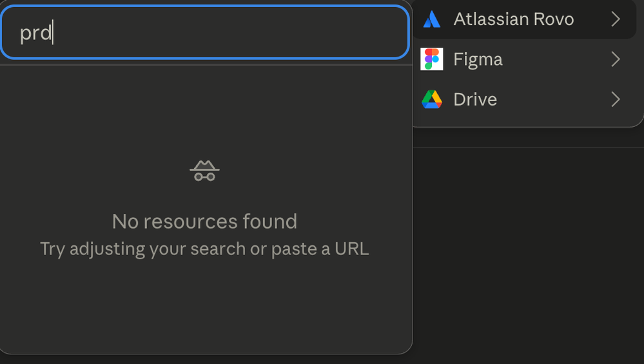Click the Google Drive triangle icon

coord(432,99)
